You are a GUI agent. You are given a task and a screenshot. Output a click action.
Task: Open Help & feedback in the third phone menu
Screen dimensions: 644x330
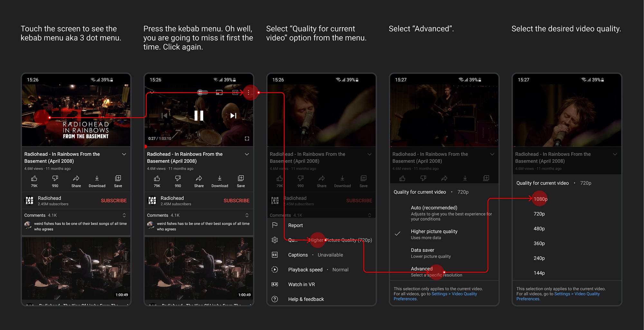321,299
